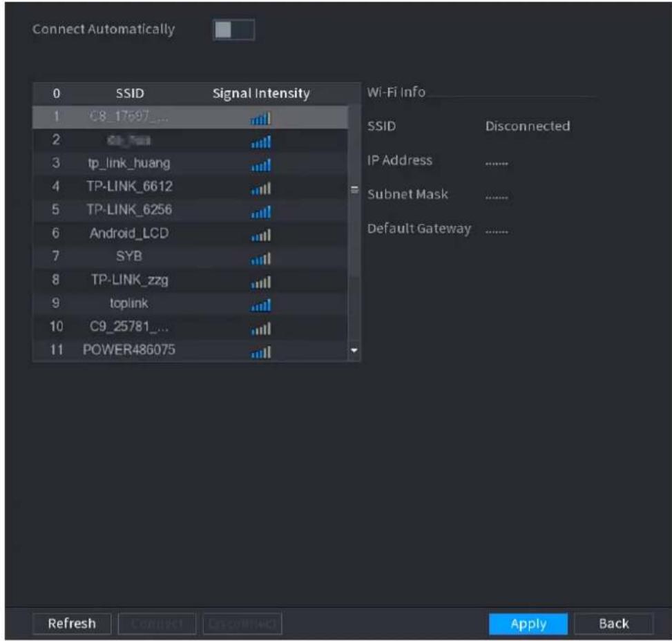Click row number 7 in the list

[56, 256]
